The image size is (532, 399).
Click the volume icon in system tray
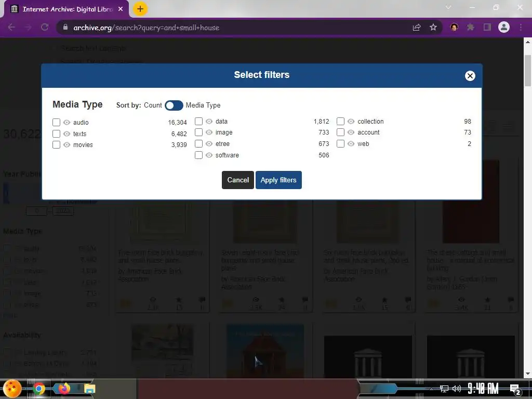click(x=457, y=389)
